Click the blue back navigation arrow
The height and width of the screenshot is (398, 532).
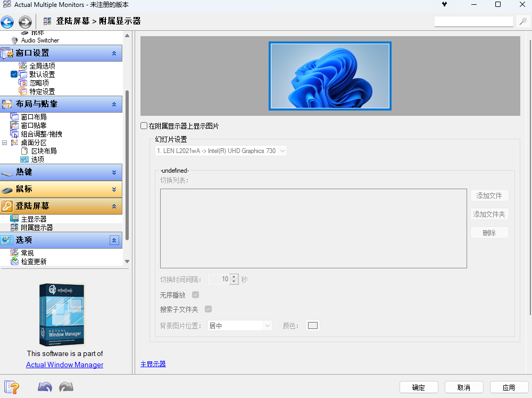pyautogui.click(x=7, y=22)
